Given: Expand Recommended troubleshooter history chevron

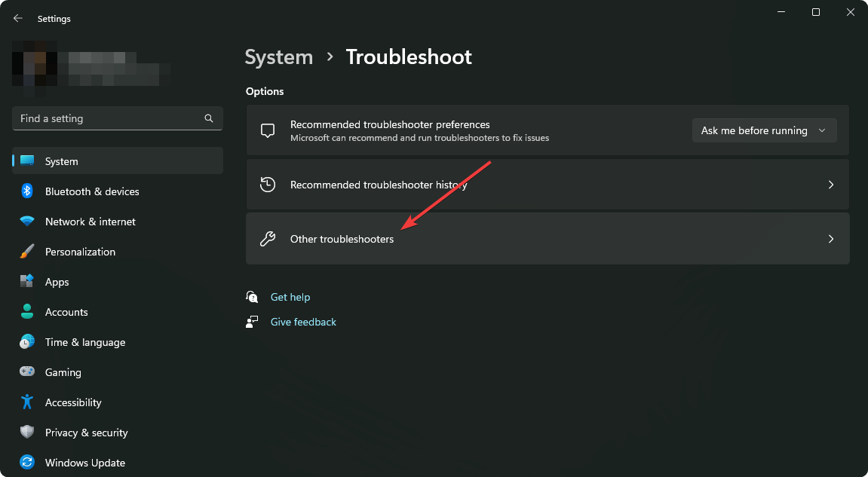Looking at the screenshot, I should pos(831,185).
